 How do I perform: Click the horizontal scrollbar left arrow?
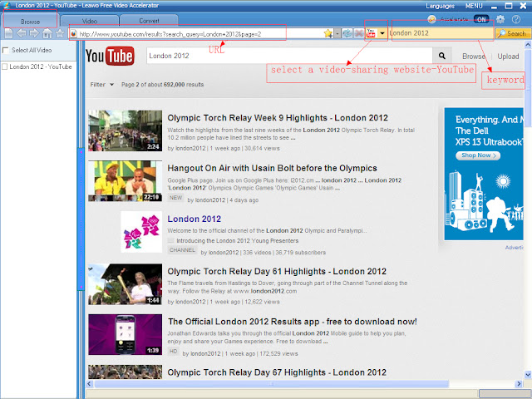tap(90, 384)
